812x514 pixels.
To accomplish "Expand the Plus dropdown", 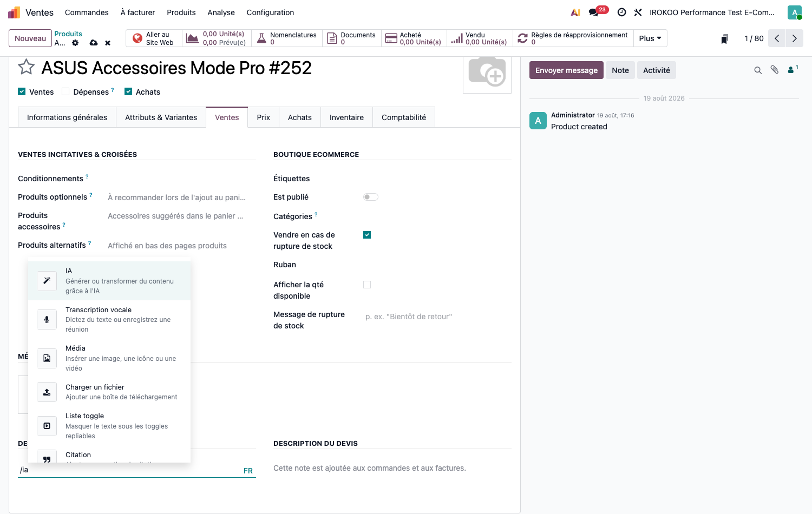I will click(x=650, y=38).
